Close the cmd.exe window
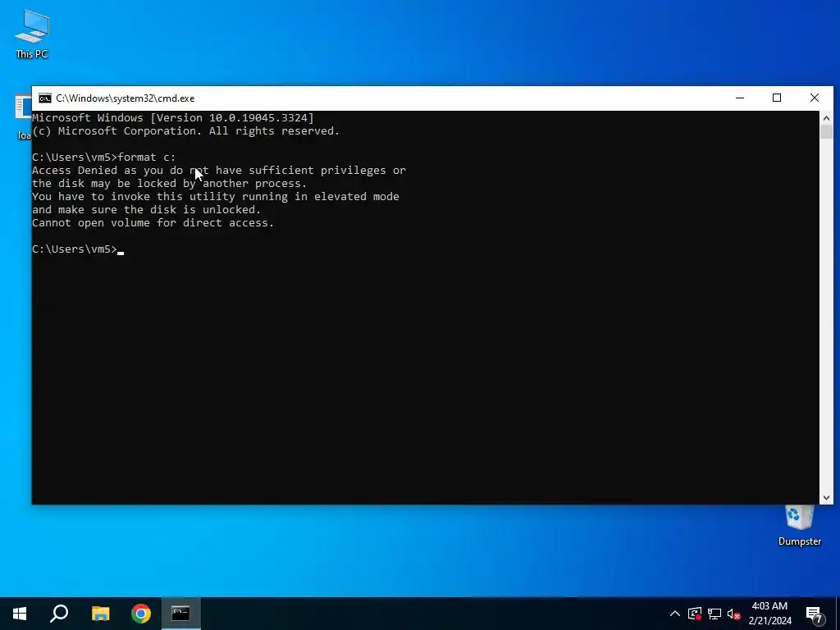Image resolution: width=840 pixels, height=630 pixels. (x=815, y=98)
